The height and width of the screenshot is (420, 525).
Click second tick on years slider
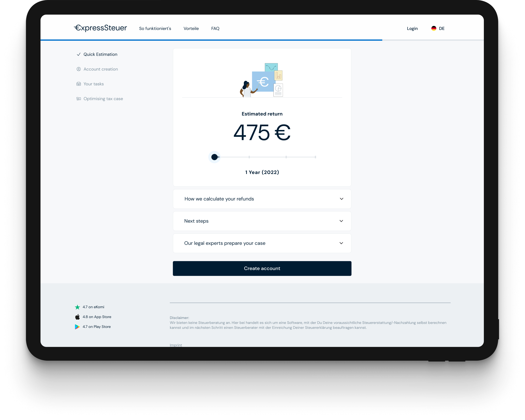coord(249,157)
